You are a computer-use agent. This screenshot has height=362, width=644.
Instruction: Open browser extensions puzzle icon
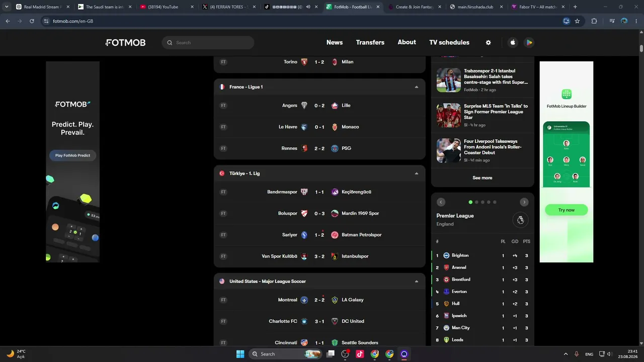click(x=594, y=21)
